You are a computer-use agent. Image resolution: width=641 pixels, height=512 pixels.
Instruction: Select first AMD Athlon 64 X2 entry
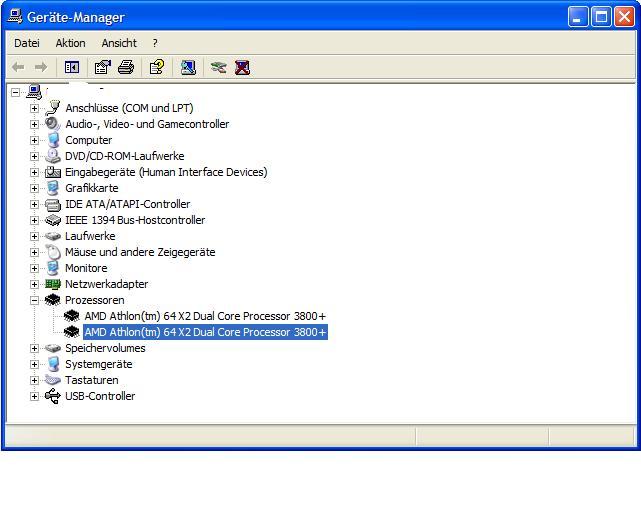[x=205, y=316]
